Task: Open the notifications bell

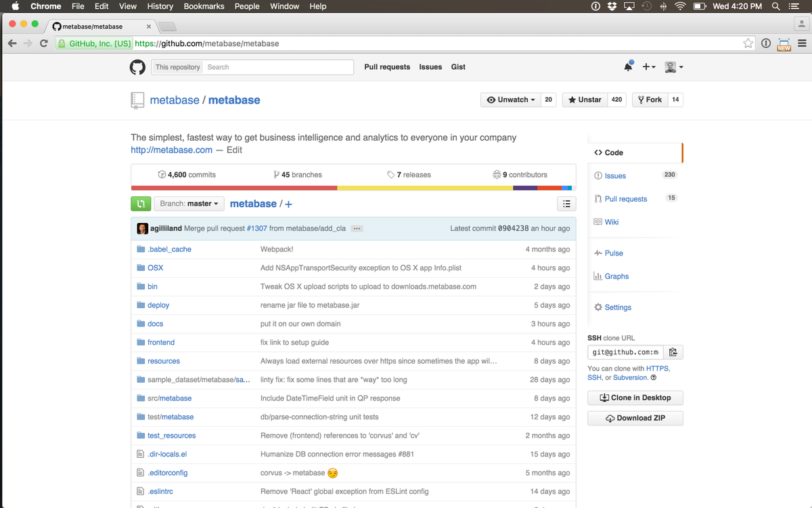Action: tap(628, 66)
